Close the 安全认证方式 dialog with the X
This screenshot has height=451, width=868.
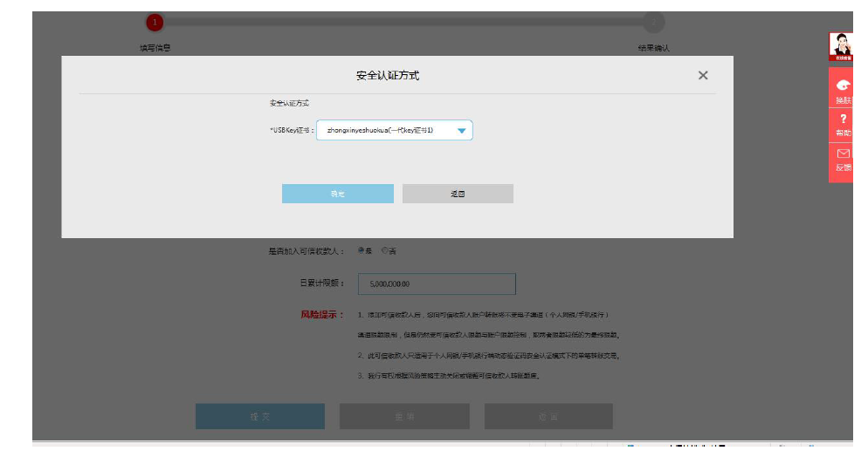tap(703, 76)
